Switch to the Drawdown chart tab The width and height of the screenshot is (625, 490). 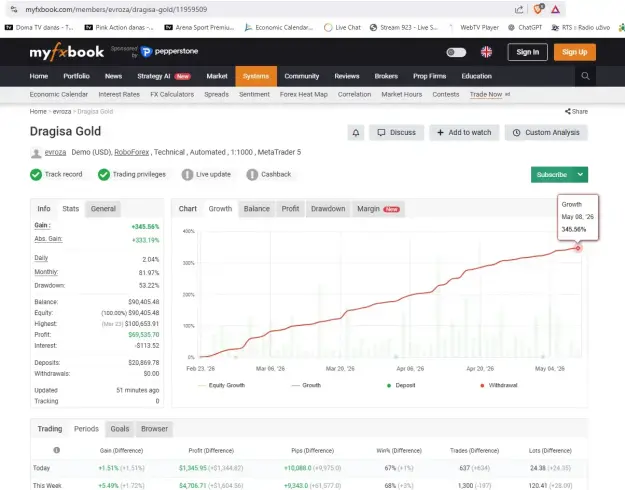[328, 209]
